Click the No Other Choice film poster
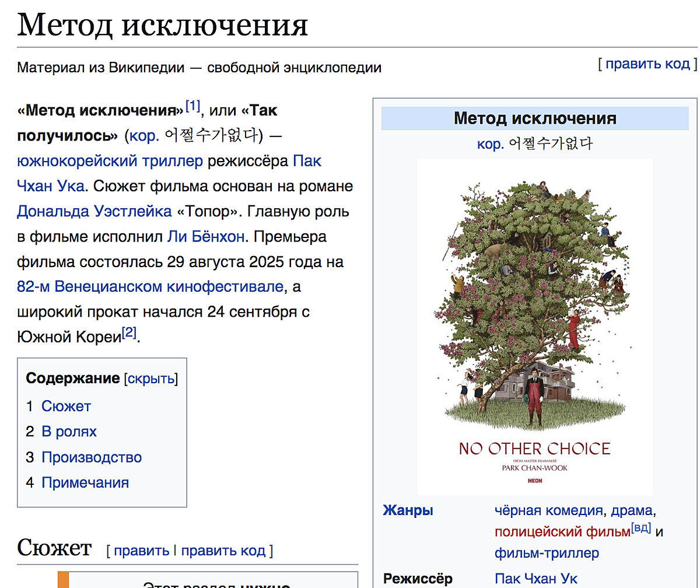Image resolution: width=700 pixels, height=588 pixels. point(534,327)
